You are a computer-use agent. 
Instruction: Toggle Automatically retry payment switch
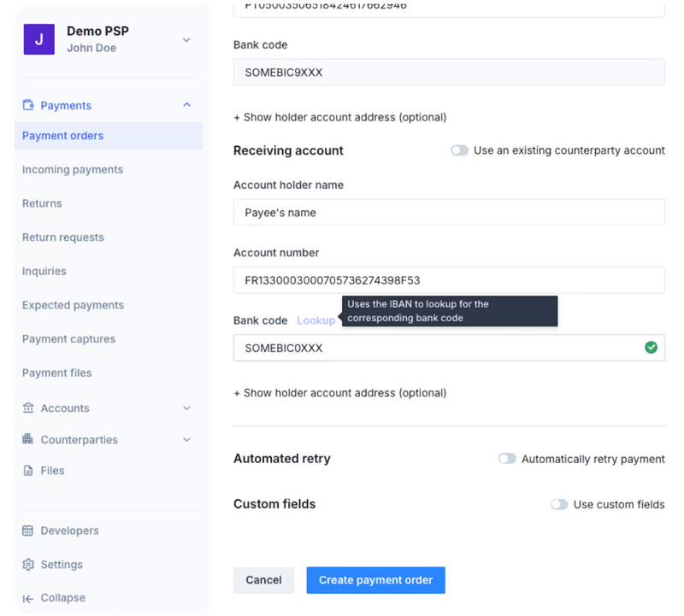[x=508, y=459]
